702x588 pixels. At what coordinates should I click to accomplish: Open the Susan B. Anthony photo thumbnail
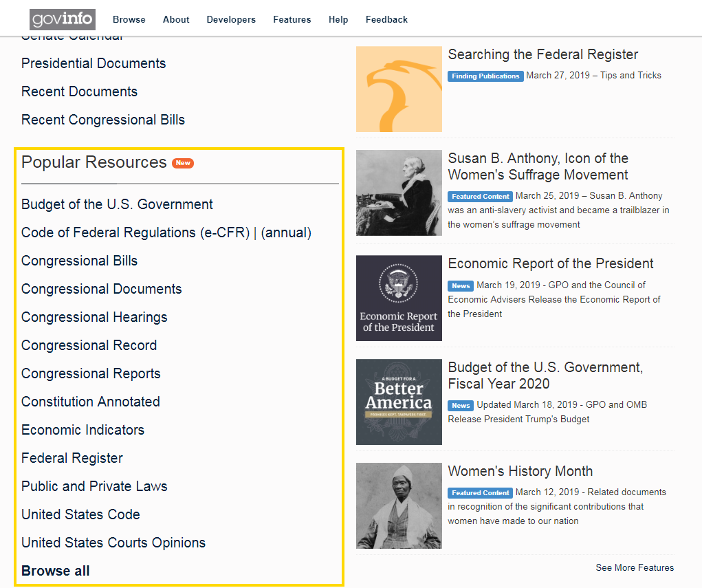coord(399,193)
